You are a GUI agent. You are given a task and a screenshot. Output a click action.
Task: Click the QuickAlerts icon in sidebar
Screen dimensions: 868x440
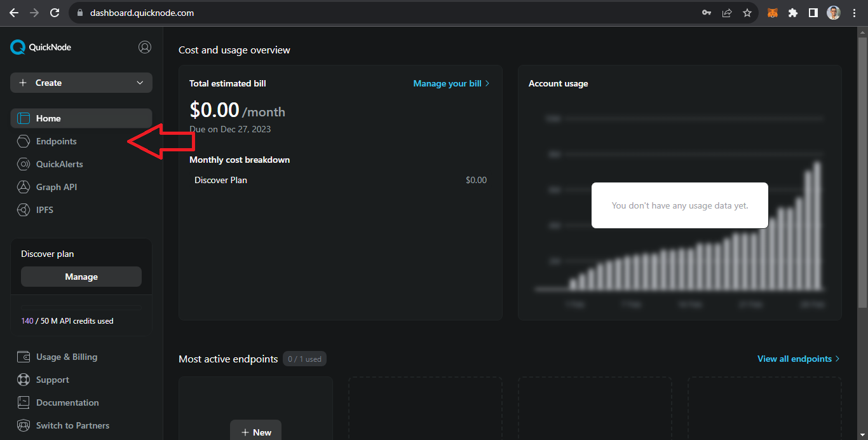24,164
